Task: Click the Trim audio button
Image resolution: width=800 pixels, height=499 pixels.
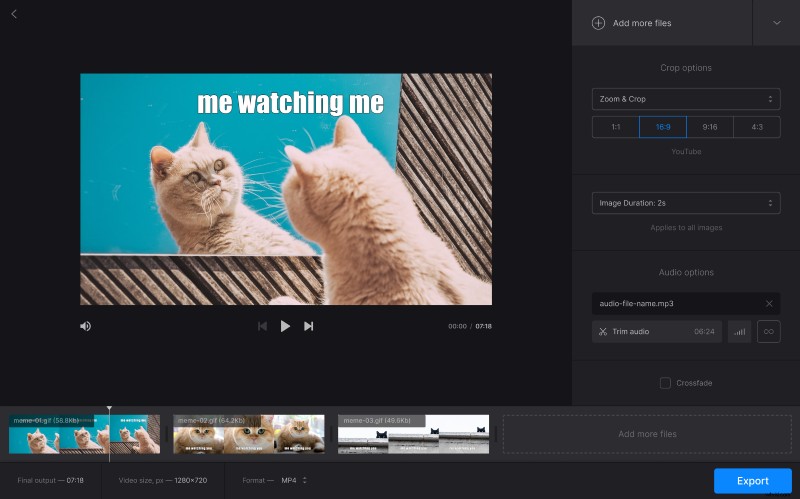Action: pyautogui.click(x=657, y=332)
